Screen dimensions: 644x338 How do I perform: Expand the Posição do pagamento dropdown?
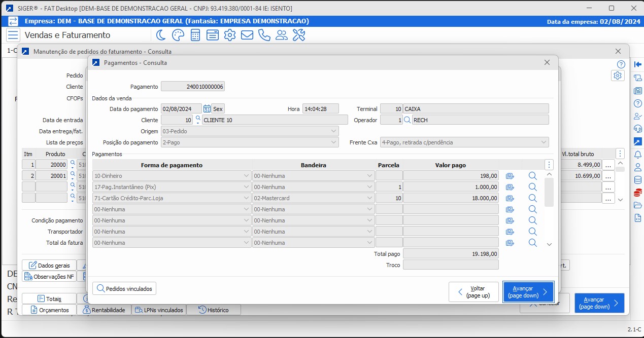333,142
